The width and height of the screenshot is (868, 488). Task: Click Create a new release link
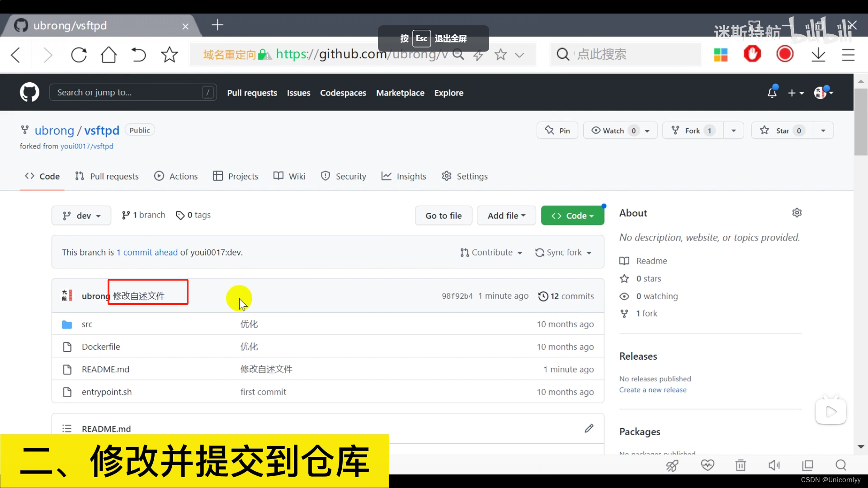653,390
